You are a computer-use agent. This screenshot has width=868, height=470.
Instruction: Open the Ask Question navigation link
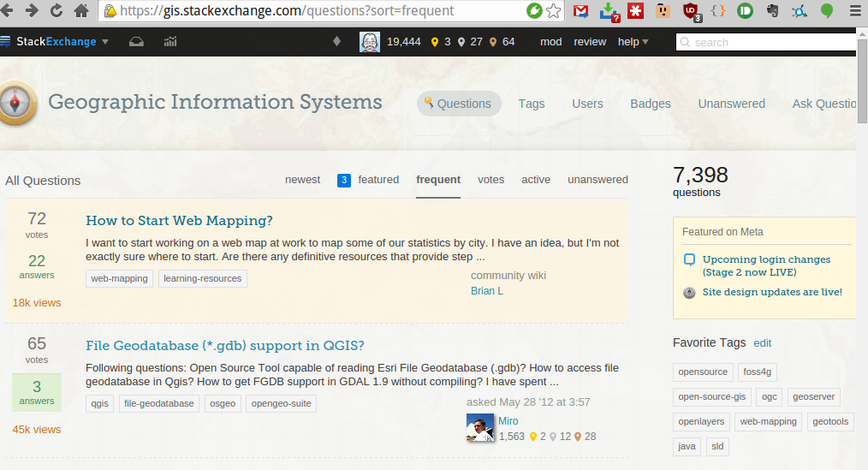824,104
